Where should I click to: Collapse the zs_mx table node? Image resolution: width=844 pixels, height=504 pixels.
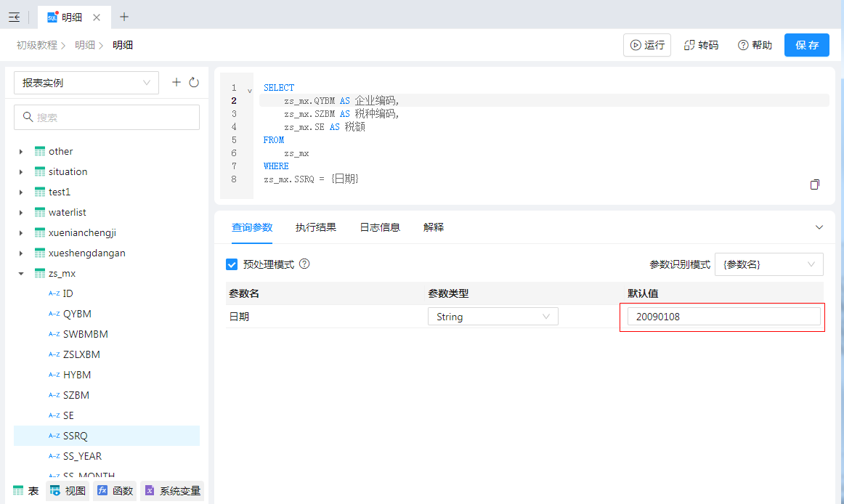point(21,274)
